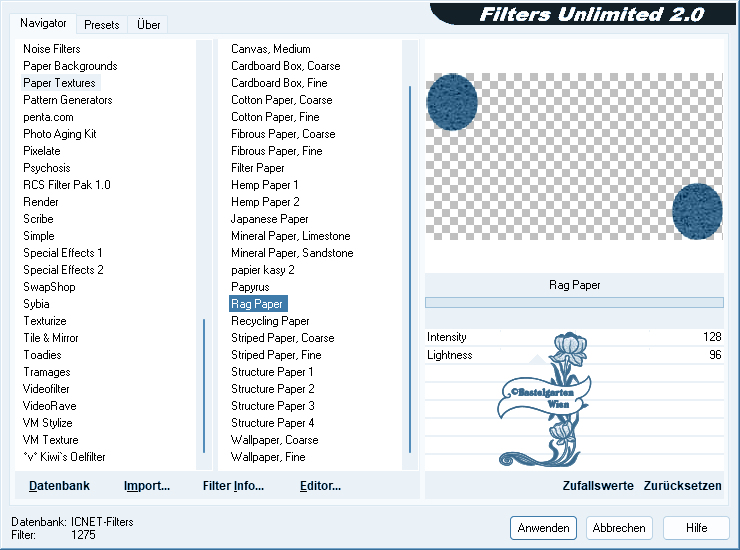
Task: Select Paper Backgrounds category
Action: pyautogui.click(x=70, y=66)
